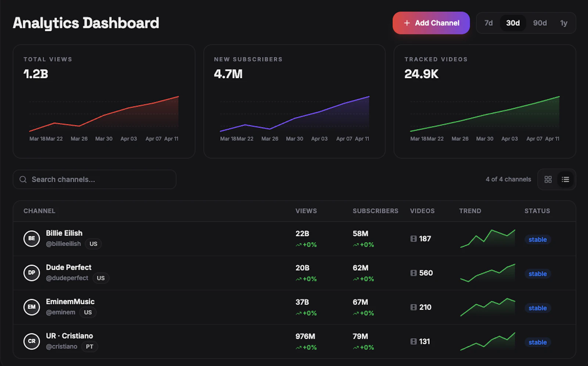Click the US country tag for EminemMusic
The width and height of the screenshot is (588, 366).
tap(88, 312)
